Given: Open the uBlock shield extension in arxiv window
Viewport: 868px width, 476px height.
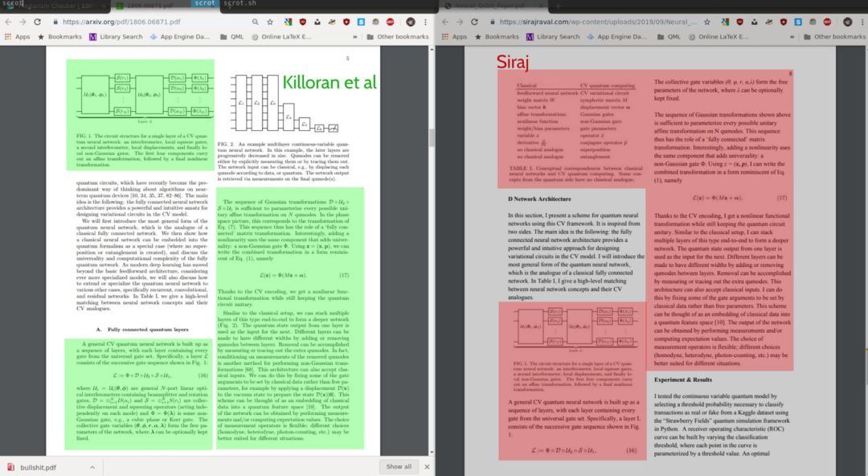Looking at the screenshot, I should coord(303,22).
